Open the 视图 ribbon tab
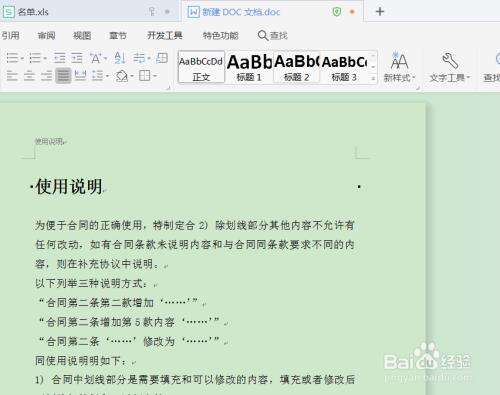Image resolution: width=500 pixels, height=395 pixels. coord(82,35)
